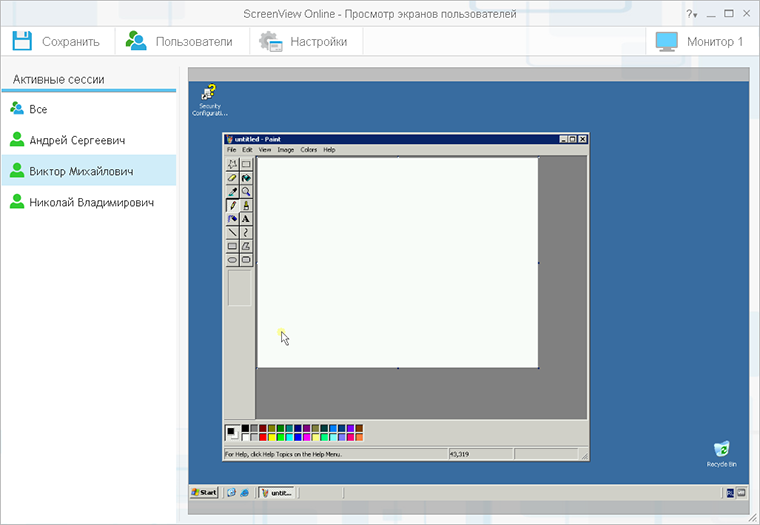Select session Николай Владимирович
This screenshot has height=525, width=760.
89,202
